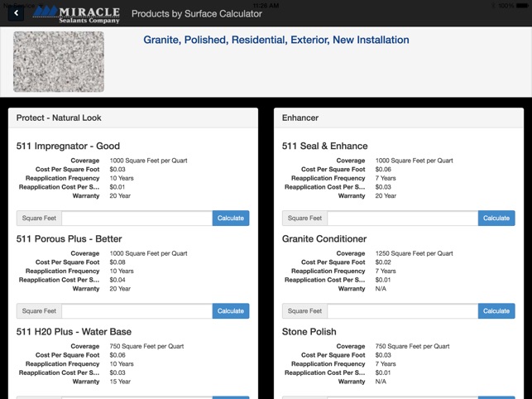Tap the 11:26 AM clock in status bar
The height and width of the screenshot is (399, 532).
pos(266,6)
